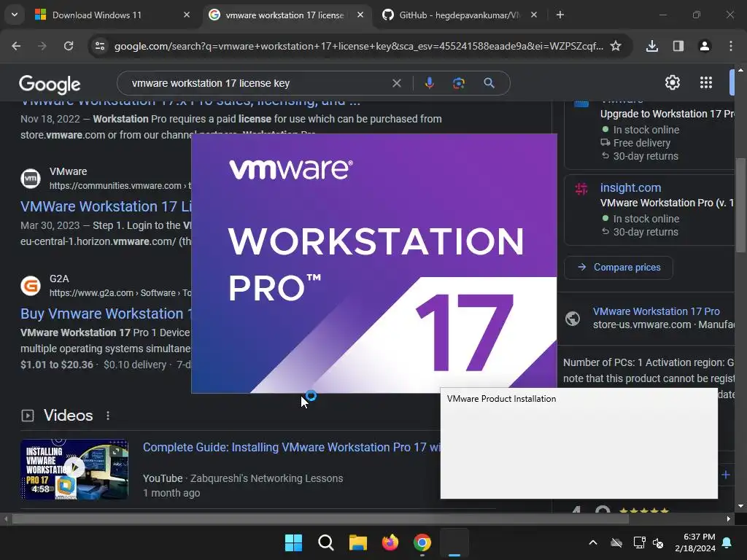Open notification bell in taskbar
747x560 pixels.
click(x=727, y=542)
